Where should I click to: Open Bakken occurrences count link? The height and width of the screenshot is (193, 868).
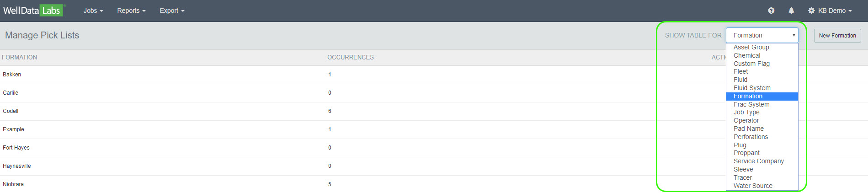[330, 75]
